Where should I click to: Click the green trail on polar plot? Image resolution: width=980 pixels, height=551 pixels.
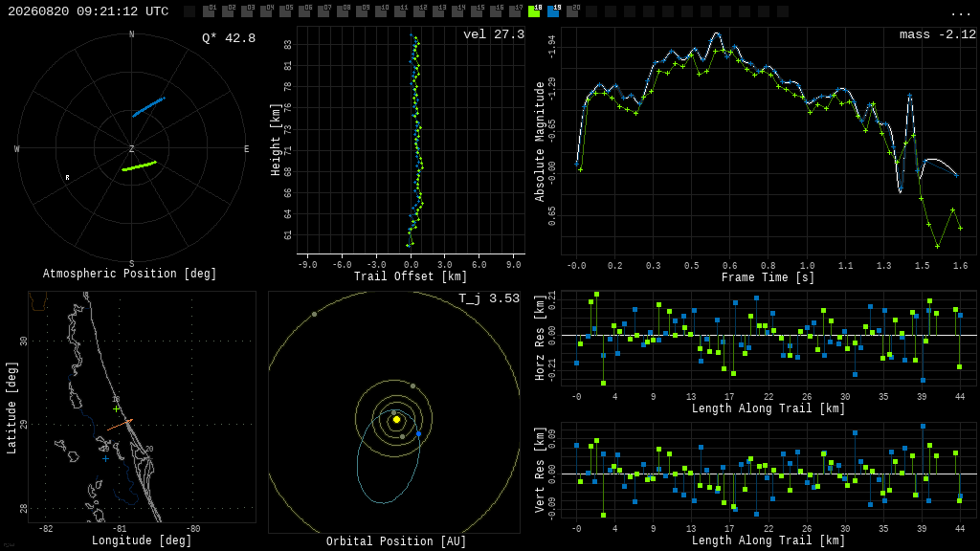click(x=139, y=165)
